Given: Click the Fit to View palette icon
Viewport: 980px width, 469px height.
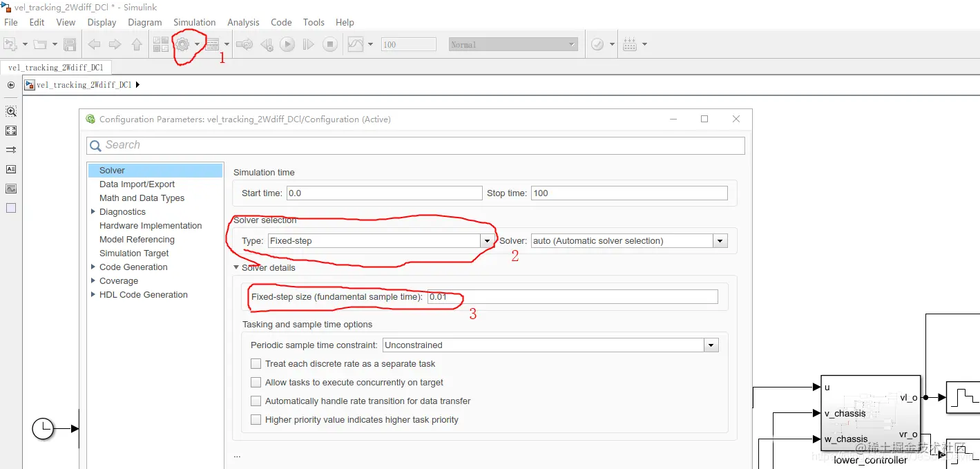Looking at the screenshot, I should pos(11,130).
